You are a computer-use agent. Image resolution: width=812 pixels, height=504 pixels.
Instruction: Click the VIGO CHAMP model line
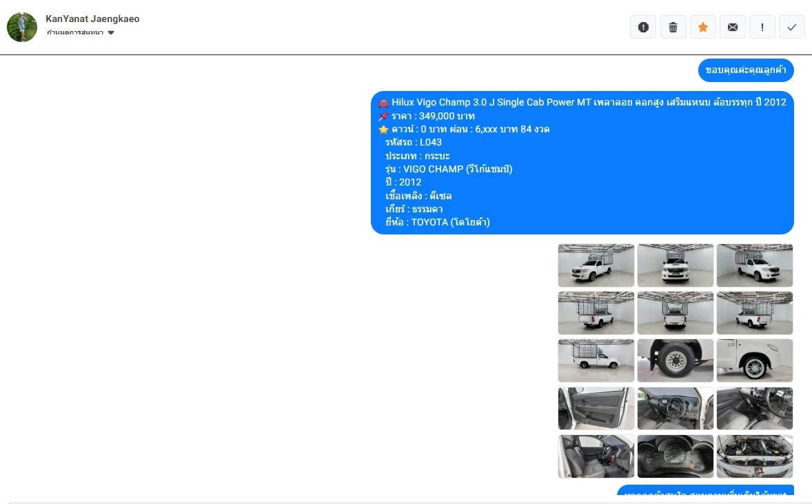click(x=449, y=169)
